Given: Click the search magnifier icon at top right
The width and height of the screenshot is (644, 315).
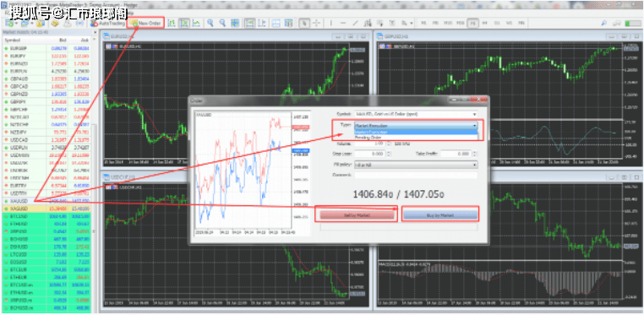Looking at the screenshot, I should tap(604, 23).
